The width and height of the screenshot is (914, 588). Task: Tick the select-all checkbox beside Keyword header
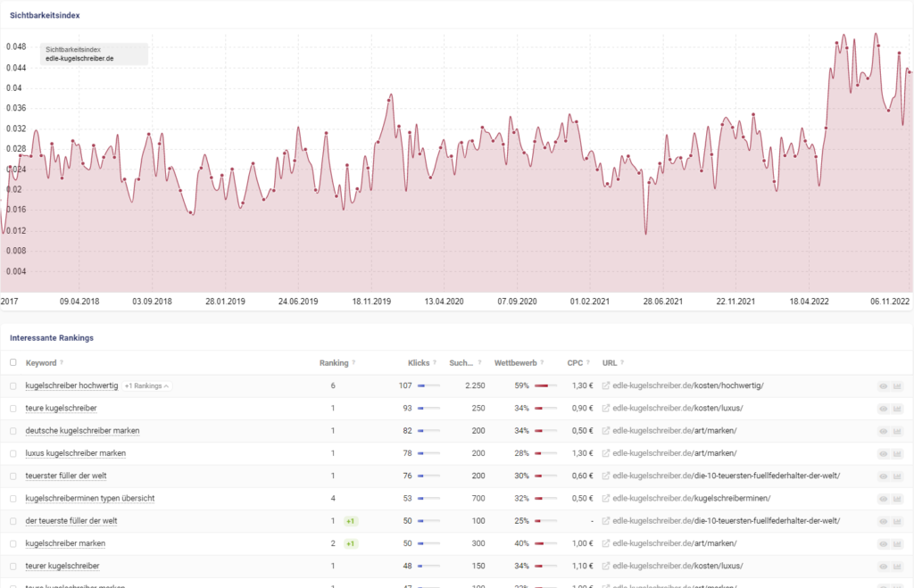(12, 362)
